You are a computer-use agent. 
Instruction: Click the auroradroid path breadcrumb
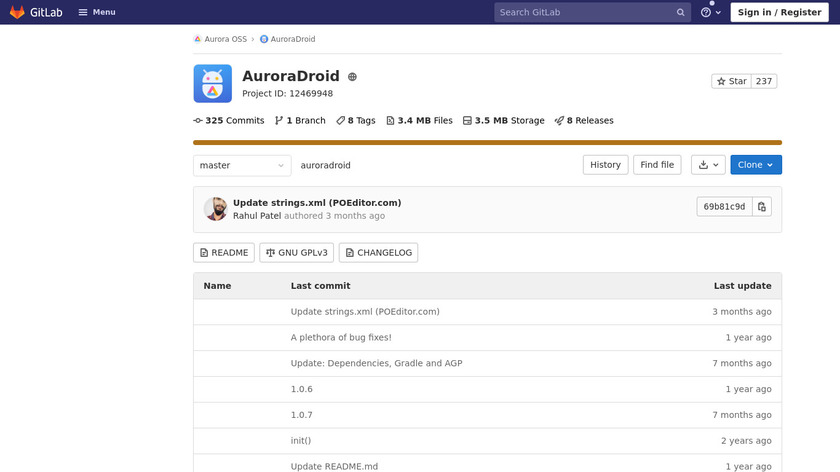[325, 166]
